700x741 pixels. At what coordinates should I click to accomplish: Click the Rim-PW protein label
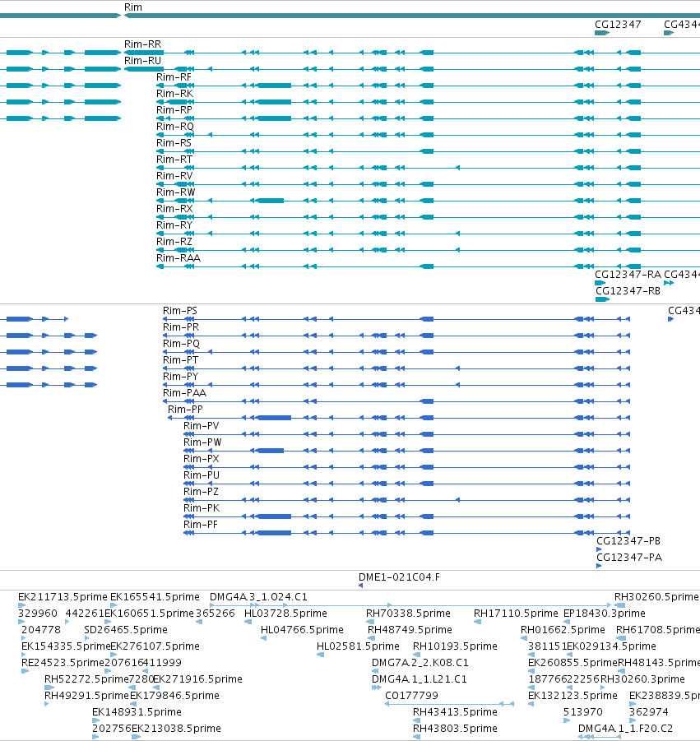click(202, 442)
